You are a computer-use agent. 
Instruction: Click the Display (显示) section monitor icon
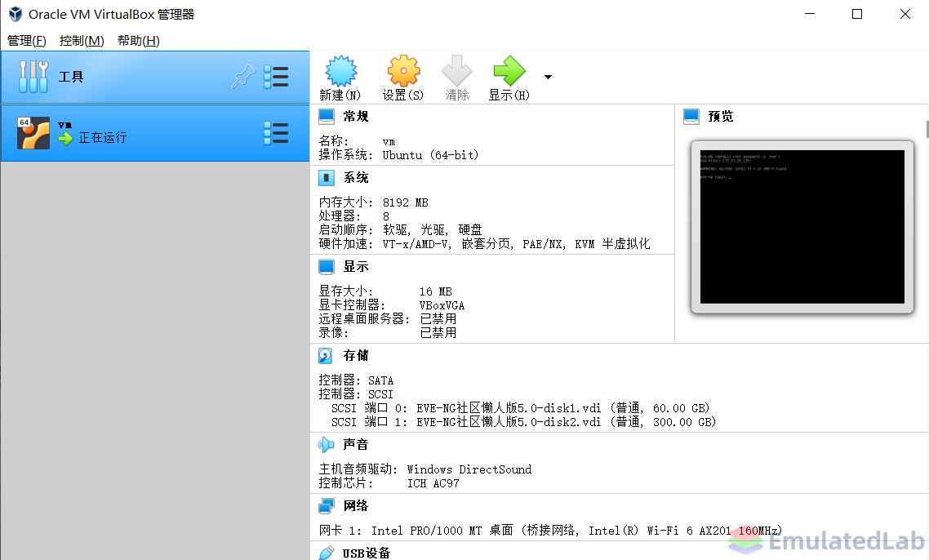pos(327,267)
